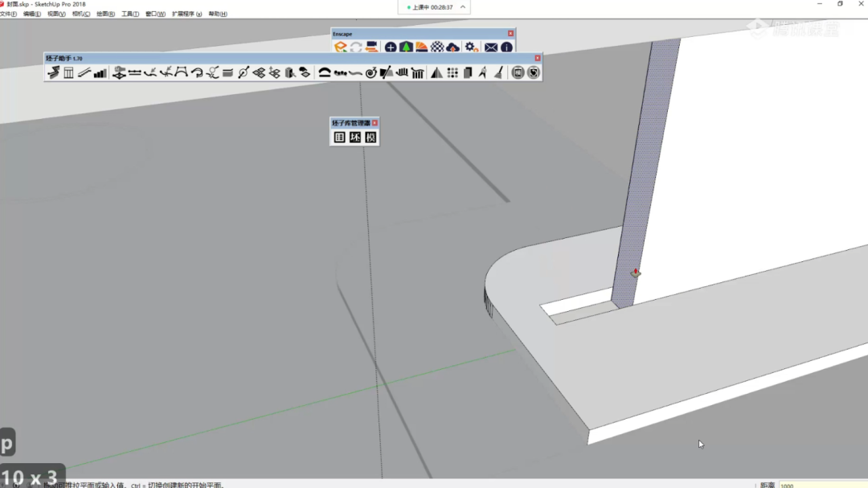Click the last round icon in 坯子助手
Screen dimensions: 868x488
(x=533, y=72)
